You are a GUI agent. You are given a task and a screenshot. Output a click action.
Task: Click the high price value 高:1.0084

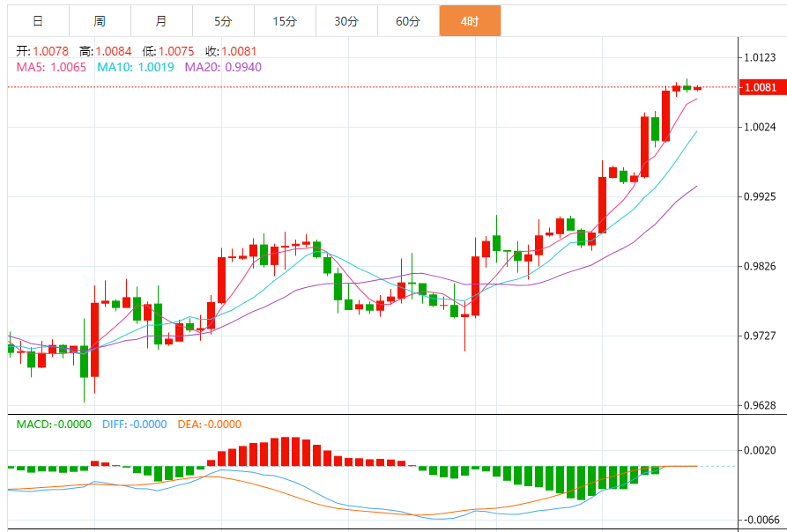coord(106,51)
